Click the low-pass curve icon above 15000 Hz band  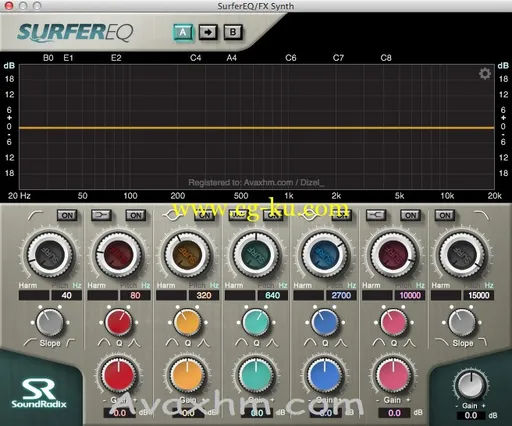tap(481, 215)
